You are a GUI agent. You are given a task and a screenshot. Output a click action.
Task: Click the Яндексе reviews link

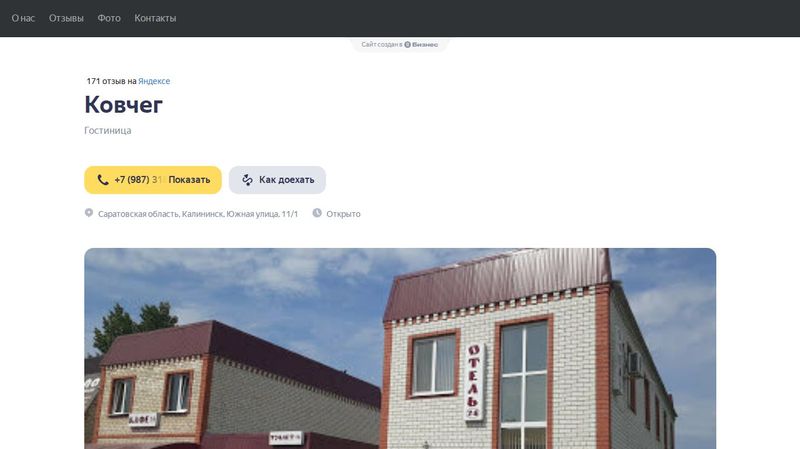154,81
